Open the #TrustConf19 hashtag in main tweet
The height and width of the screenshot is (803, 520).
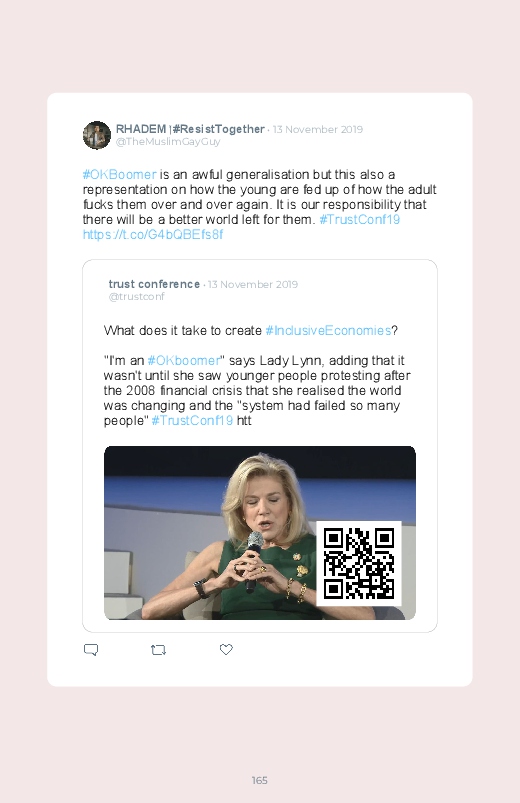359,220
